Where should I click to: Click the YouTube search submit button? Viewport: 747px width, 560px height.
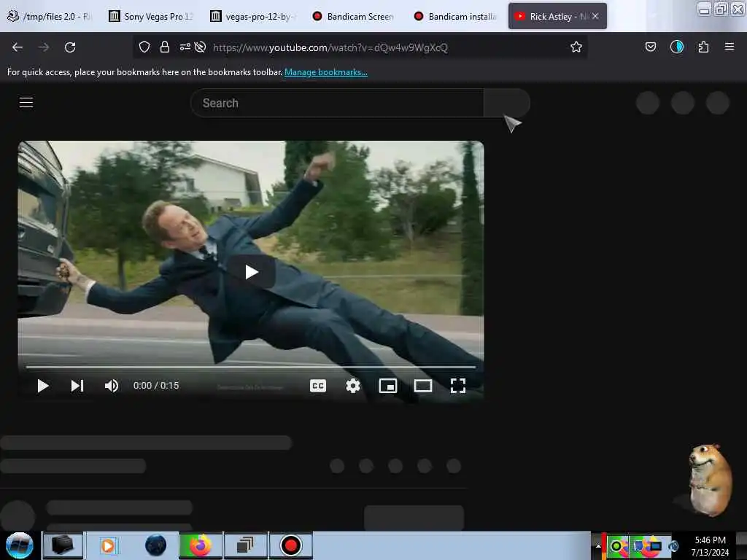pos(506,103)
